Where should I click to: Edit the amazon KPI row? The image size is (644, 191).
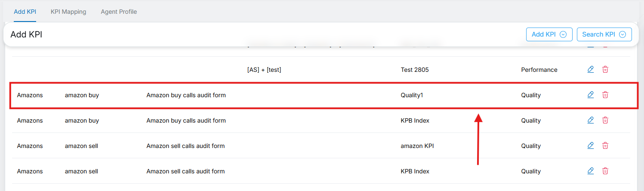click(x=590, y=145)
